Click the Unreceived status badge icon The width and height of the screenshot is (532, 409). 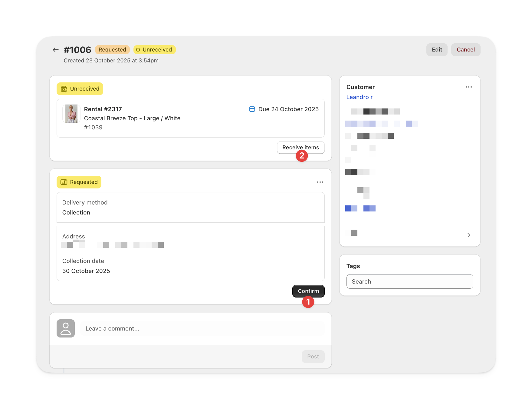[64, 88]
